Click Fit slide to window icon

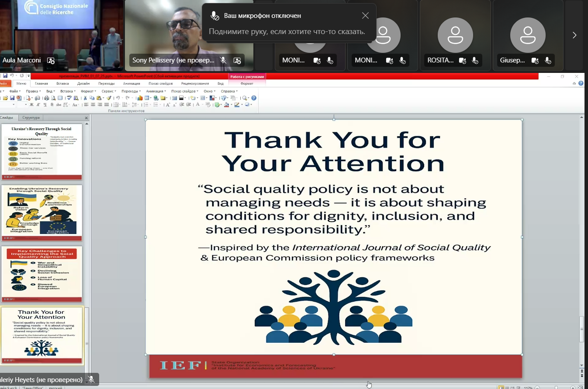(x=580, y=387)
